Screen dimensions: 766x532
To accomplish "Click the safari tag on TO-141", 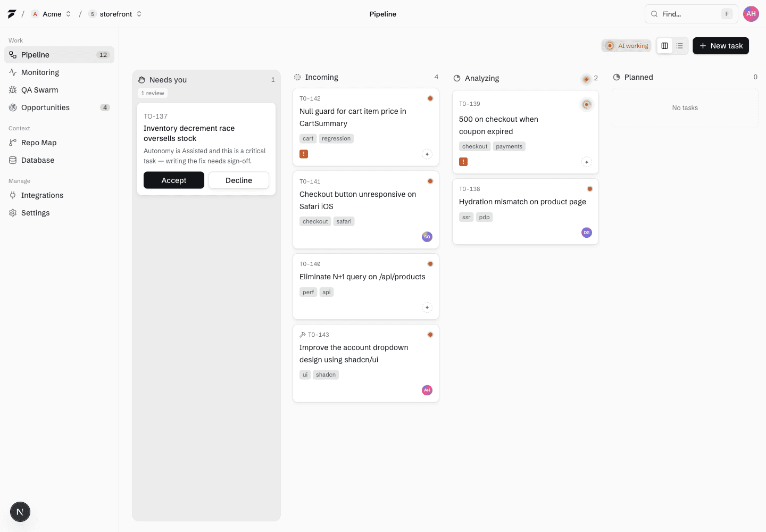I will click(x=344, y=221).
